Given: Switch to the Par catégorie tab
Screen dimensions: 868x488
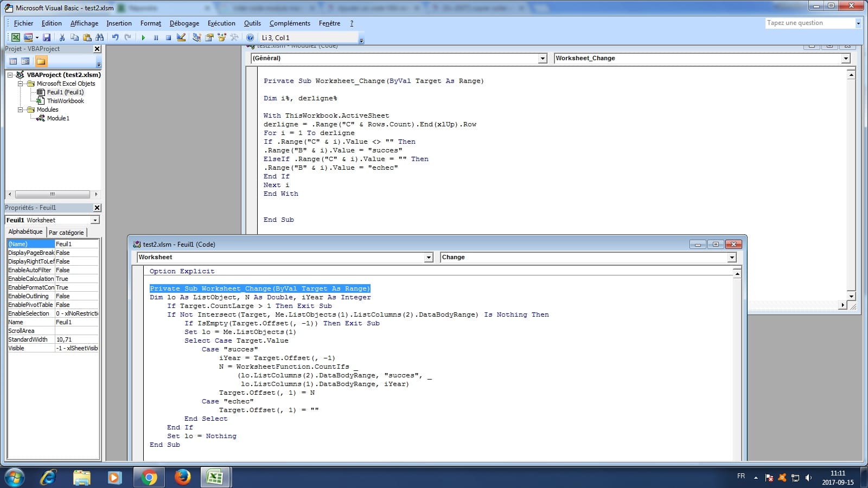Looking at the screenshot, I should pos(66,233).
